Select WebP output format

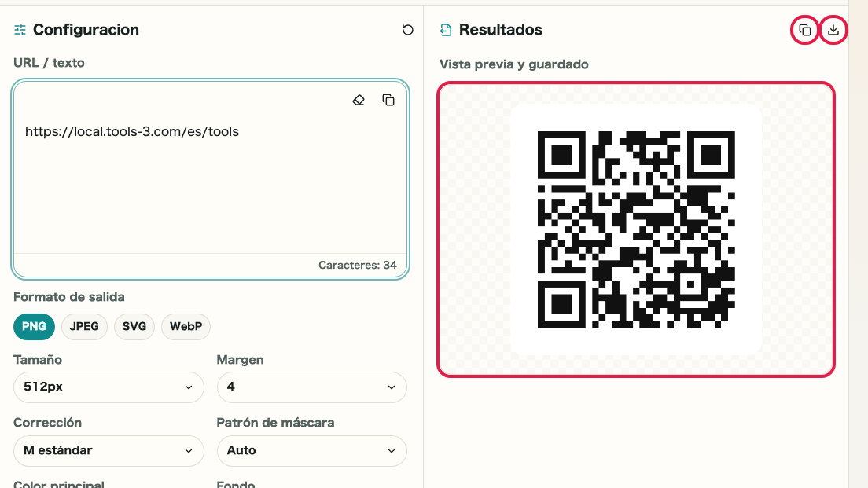coord(186,326)
